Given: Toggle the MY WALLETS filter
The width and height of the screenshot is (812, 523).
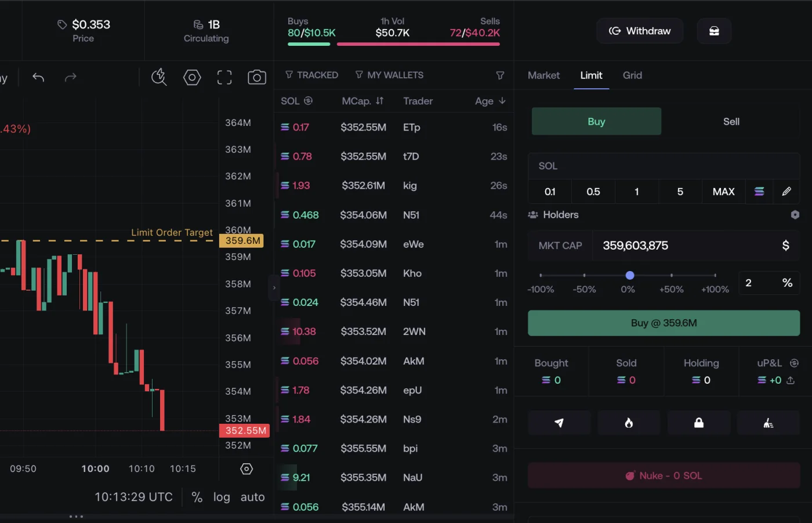Looking at the screenshot, I should tap(389, 75).
